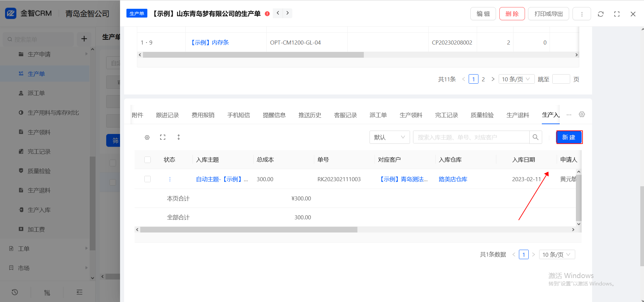This screenshot has width=644, height=302.
Task: Click the 搜索入库主题 search field
Action: pyautogui.click(x=471, y=137)
